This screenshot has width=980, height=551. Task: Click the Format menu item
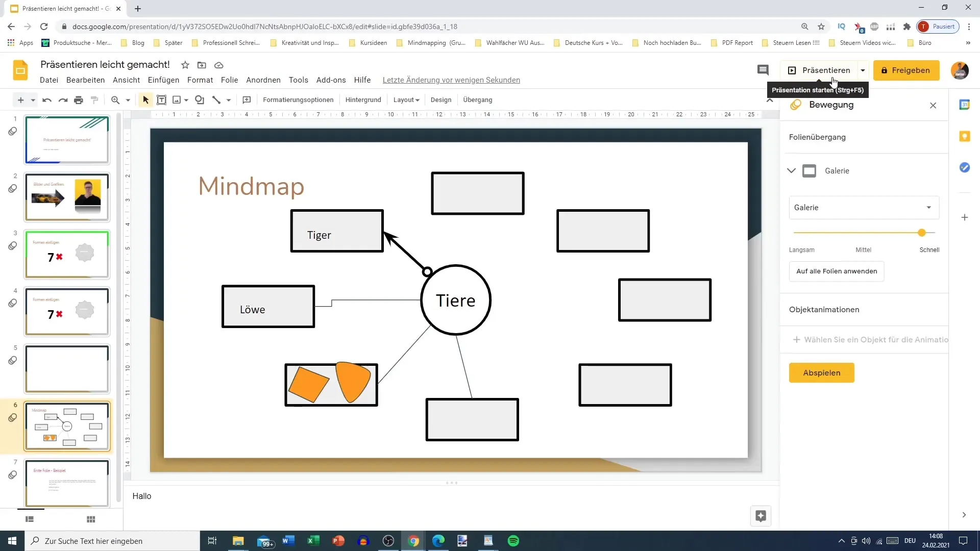(x=201, y=80)
